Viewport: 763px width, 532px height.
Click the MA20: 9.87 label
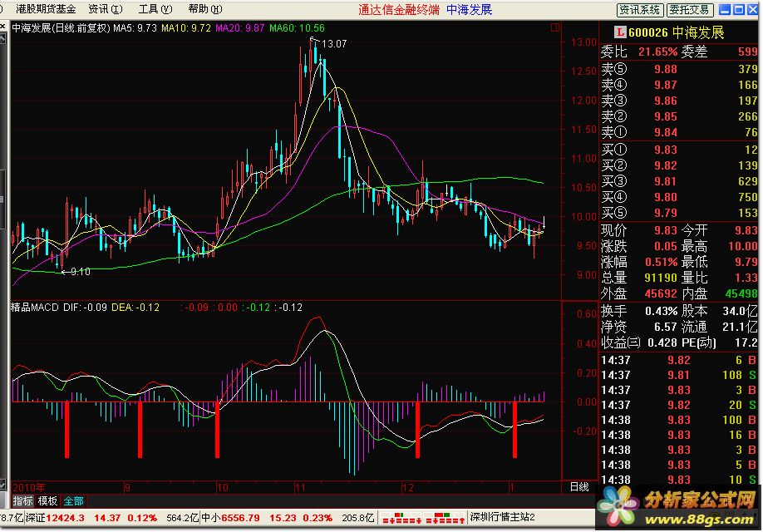point(240,28)
